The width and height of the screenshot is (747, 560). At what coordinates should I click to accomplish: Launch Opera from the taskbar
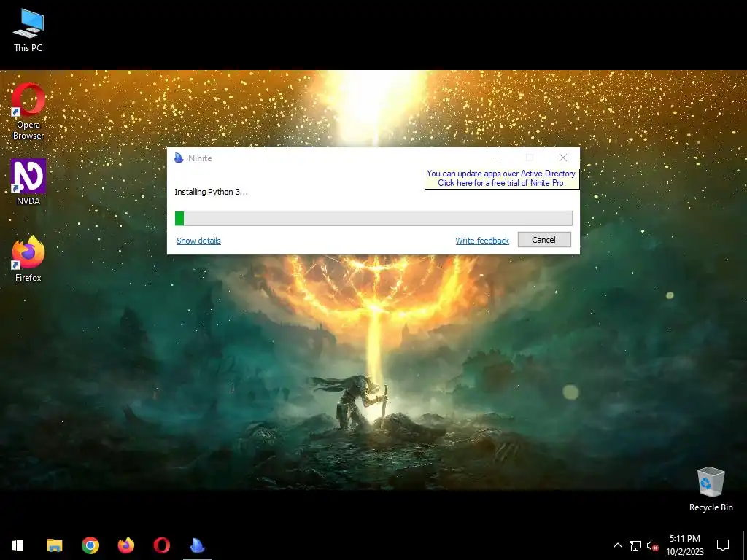tap(161, 545)
